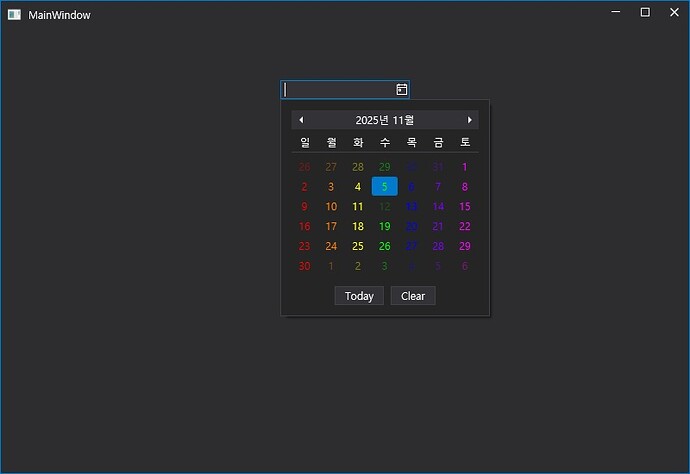Select dimmed December 2 in last row
690x474 pixels.
click(x=358, y=266)
